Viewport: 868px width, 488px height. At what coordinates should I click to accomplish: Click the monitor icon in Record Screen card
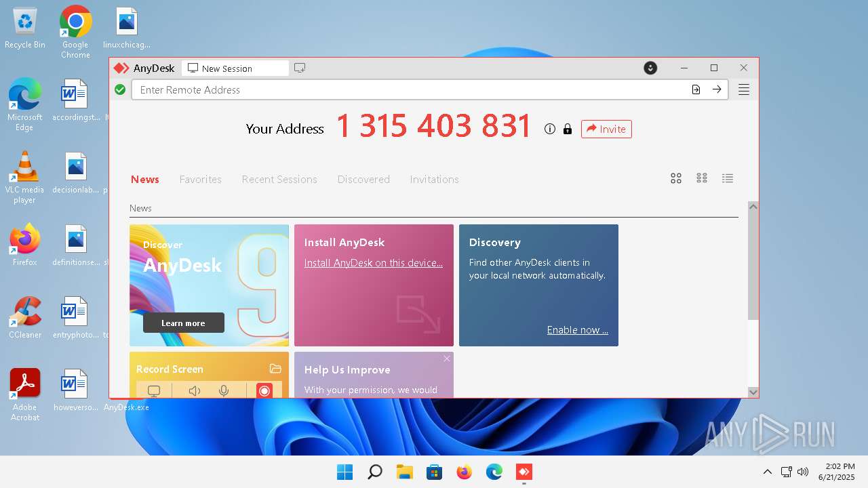154,390
